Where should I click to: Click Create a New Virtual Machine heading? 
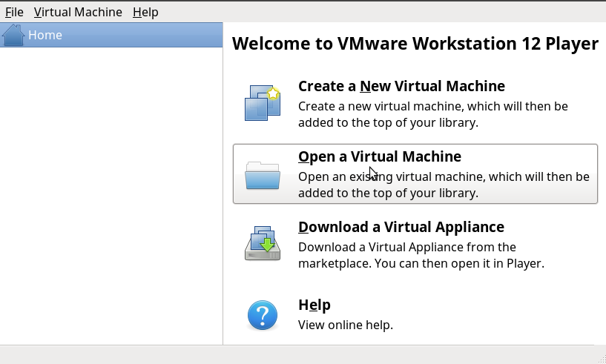(x=401, y=86)
